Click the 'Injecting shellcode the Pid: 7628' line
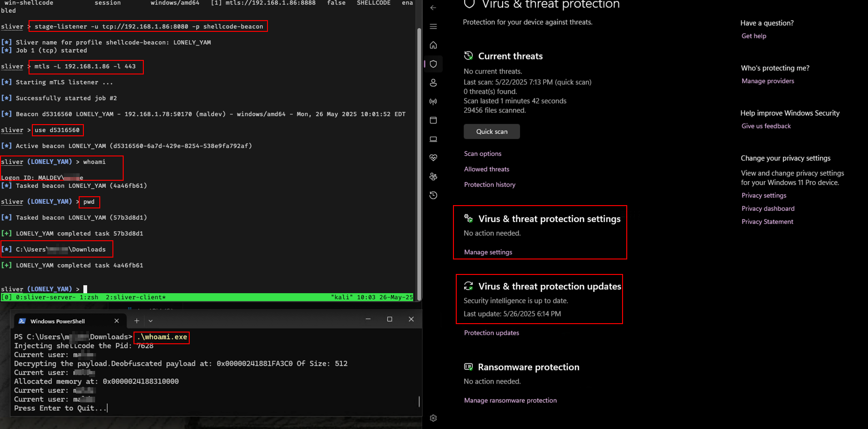868x429 pixels. click(x=84, y=346)
